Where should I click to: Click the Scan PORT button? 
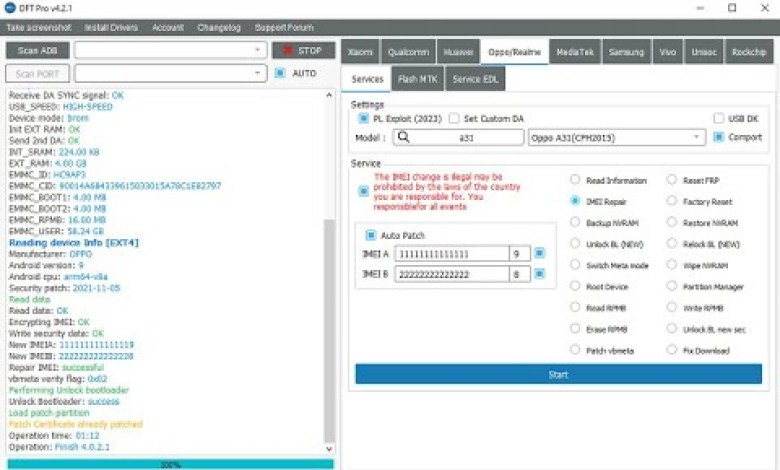point(37,74)
